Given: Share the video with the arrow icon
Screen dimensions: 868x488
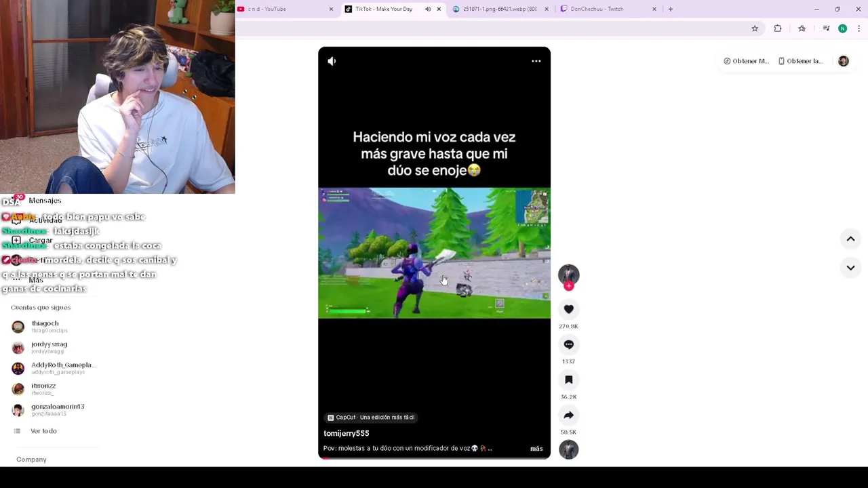Looking at the screenshot, I should click(568, 415).
